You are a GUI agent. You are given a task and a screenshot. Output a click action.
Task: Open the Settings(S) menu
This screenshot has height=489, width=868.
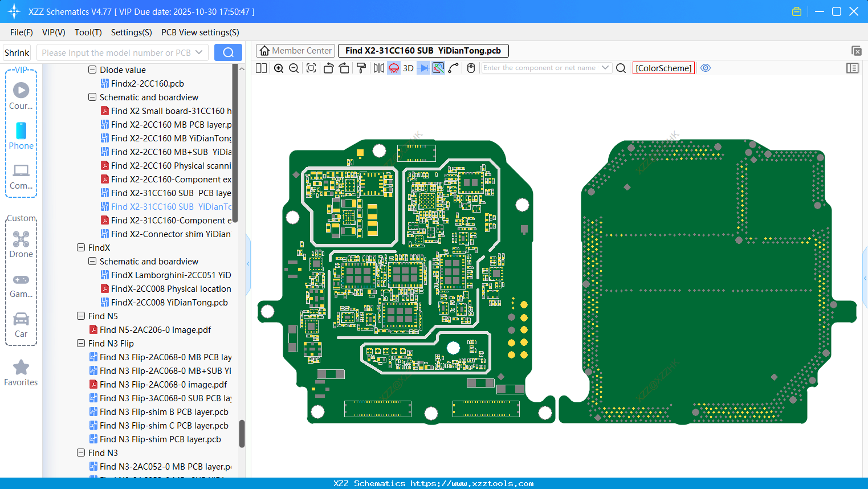point(132,32)
